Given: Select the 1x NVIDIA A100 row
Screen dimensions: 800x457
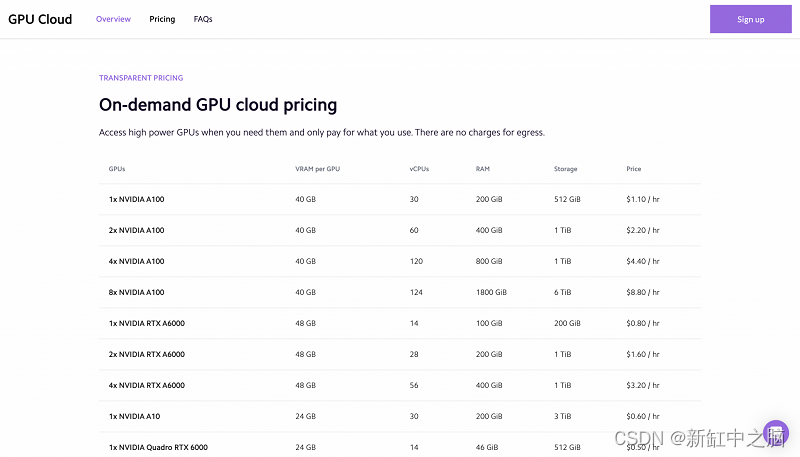Looking at the screenshot, I should point(399,199).
